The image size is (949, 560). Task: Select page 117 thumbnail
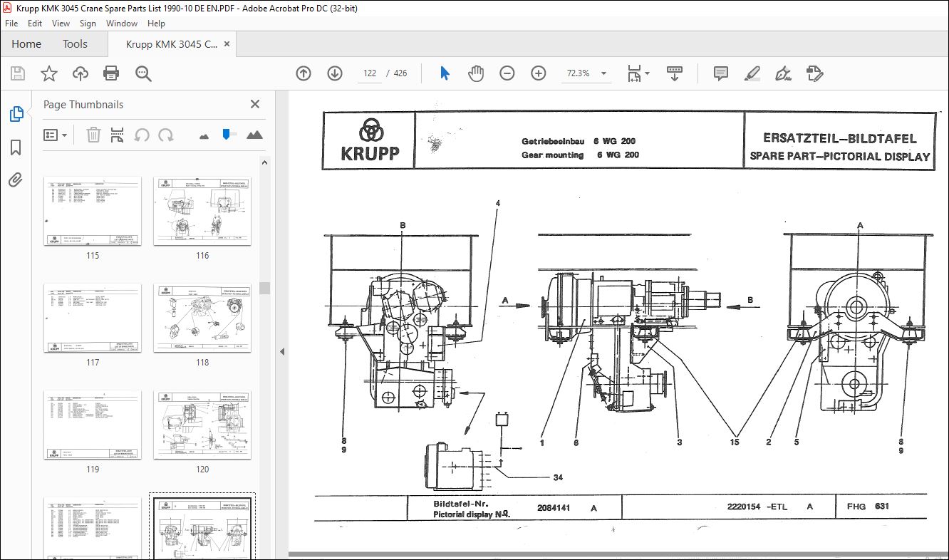tap(93, 318)
